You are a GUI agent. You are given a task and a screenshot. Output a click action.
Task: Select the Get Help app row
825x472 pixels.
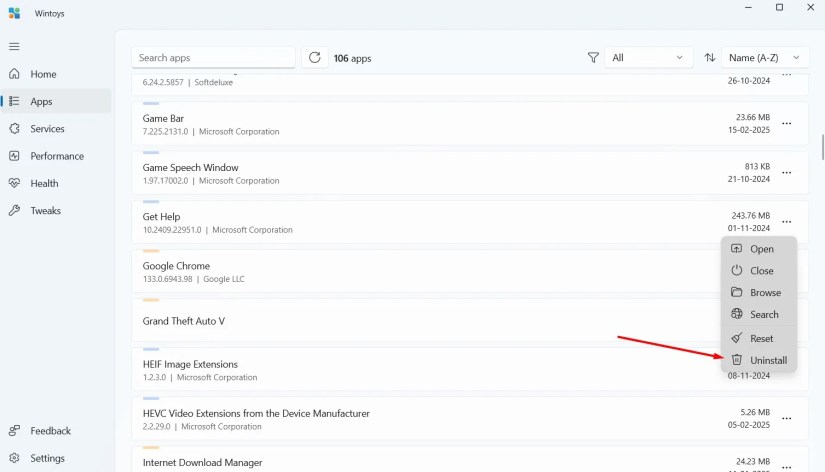[470, 222]
